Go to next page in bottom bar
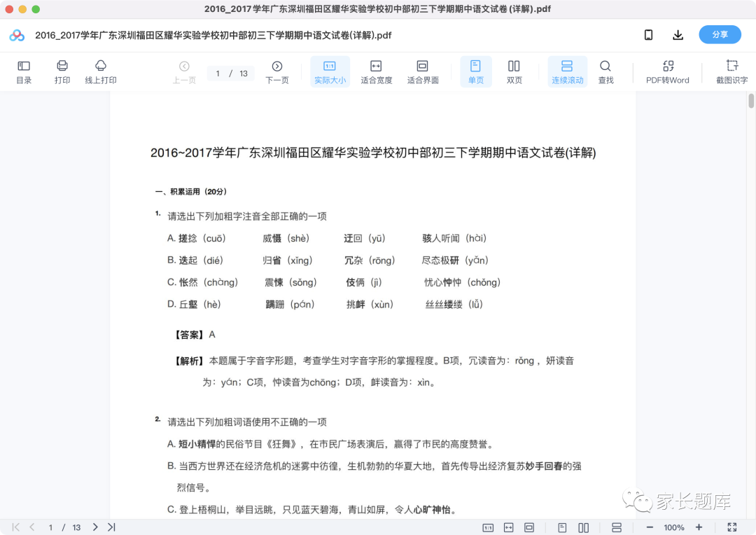 coord(95,527)
